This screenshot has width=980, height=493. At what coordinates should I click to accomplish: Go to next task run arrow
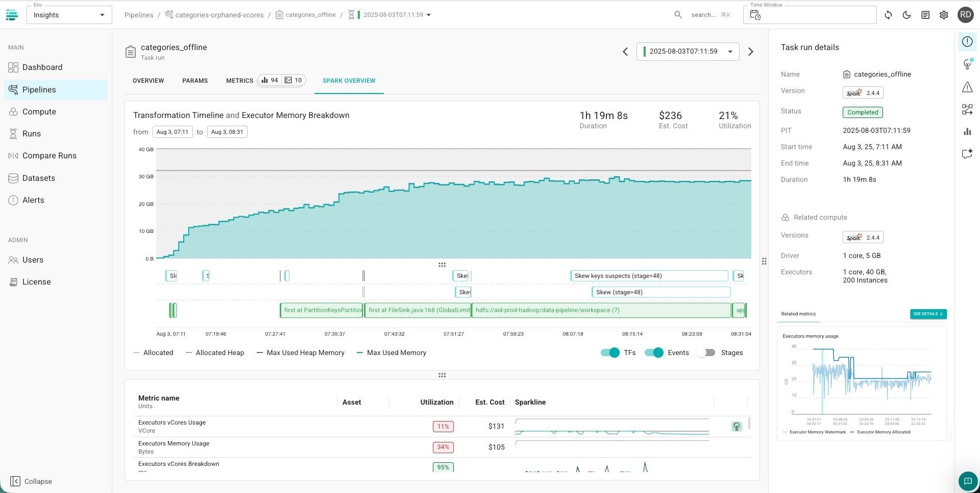click(x=750, y=52)
